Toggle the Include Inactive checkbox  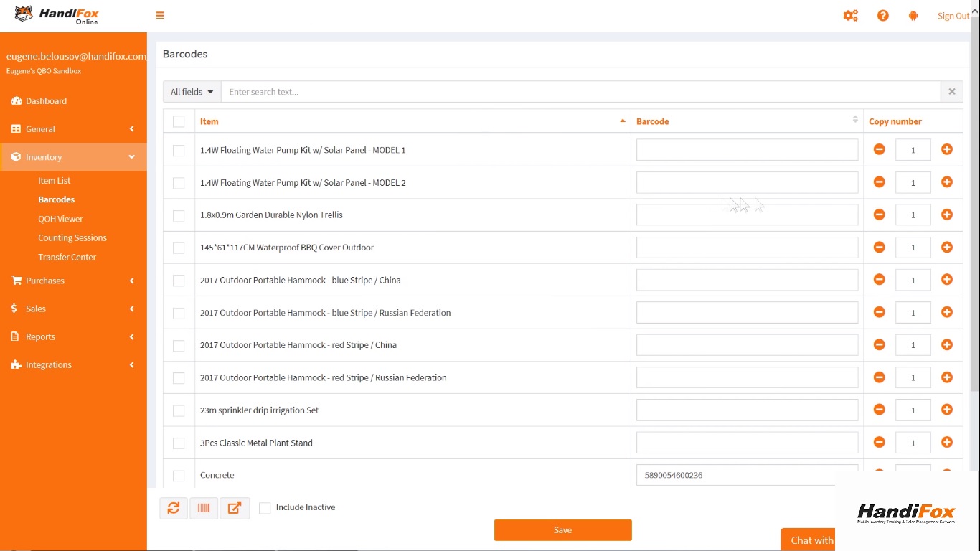point(265,508)
